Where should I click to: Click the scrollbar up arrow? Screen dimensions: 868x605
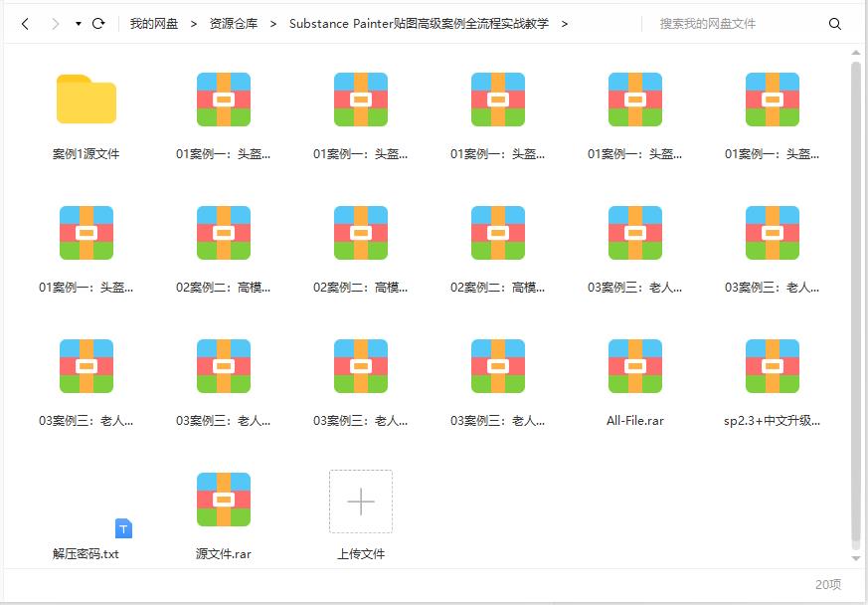click(856, 53)
